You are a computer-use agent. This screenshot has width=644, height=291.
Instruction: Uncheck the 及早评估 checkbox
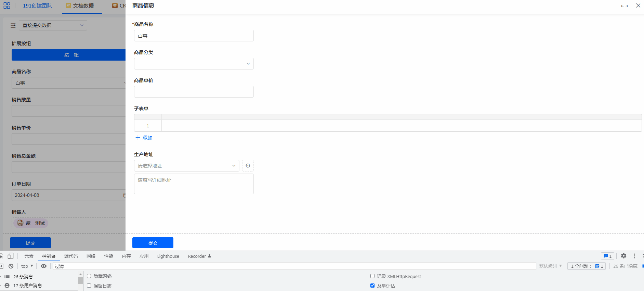coord(372,286)
